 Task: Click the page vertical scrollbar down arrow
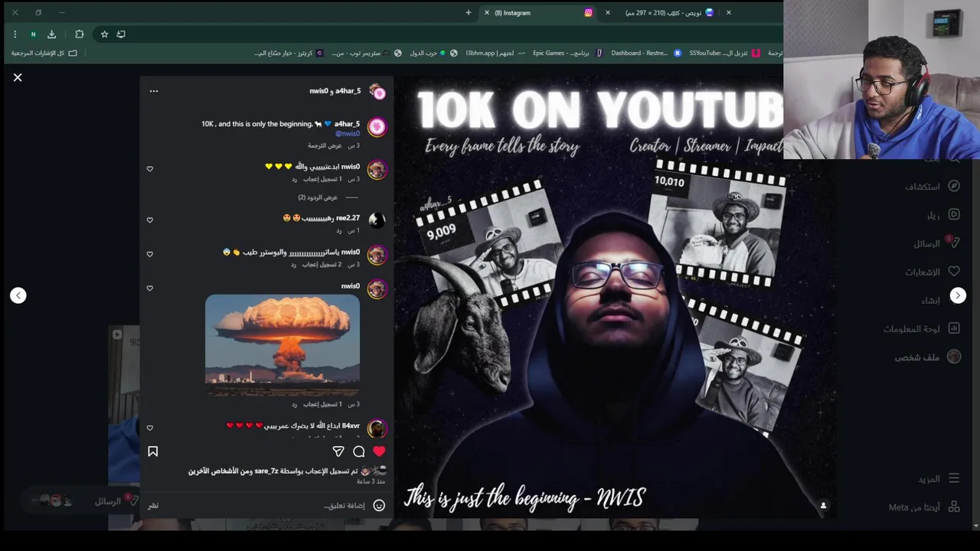point(976,527)
